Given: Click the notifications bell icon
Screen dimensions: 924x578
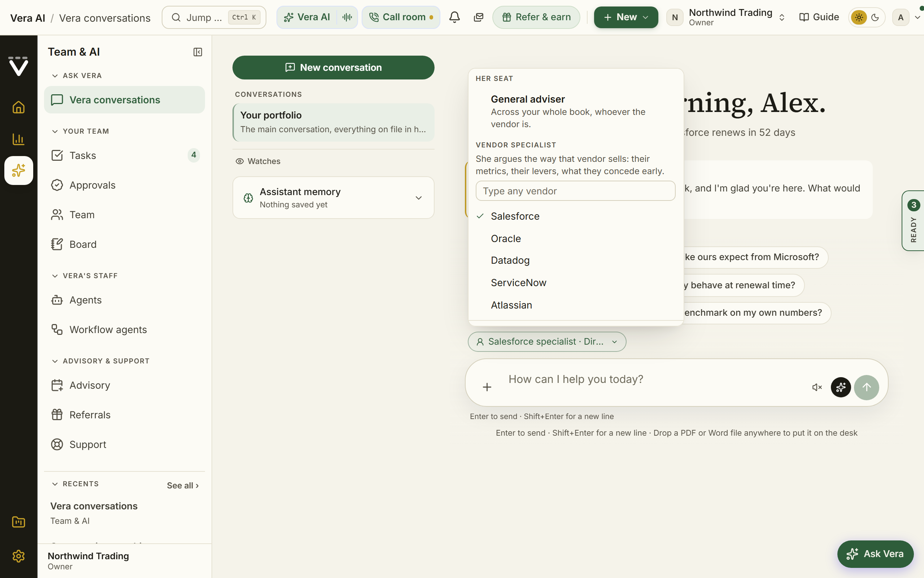Looking at the screenshot, I should point(454,17).
